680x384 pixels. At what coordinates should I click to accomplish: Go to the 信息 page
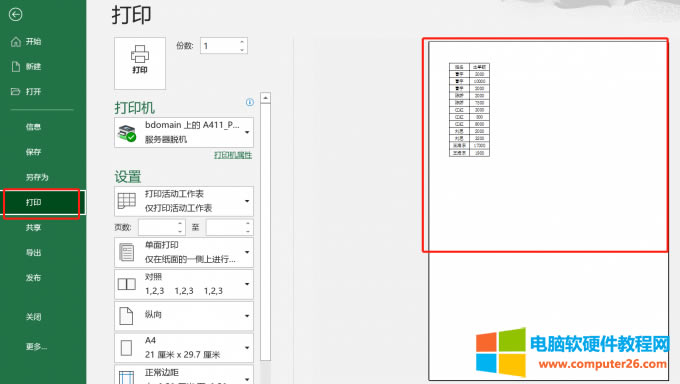tap(33, 127)
